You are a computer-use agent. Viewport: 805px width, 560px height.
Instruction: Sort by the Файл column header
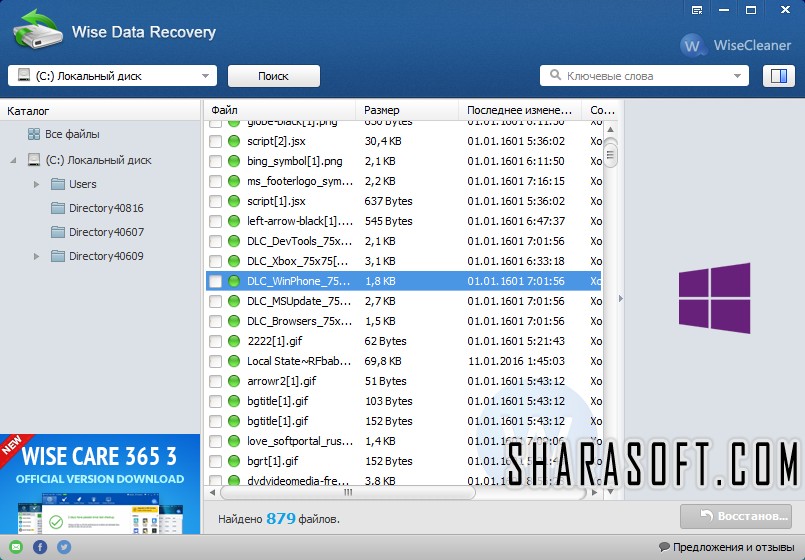click(x=281, y=110)
